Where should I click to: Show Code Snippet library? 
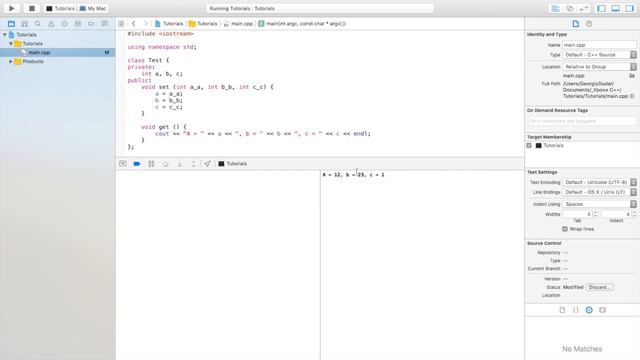coord(576,310)
